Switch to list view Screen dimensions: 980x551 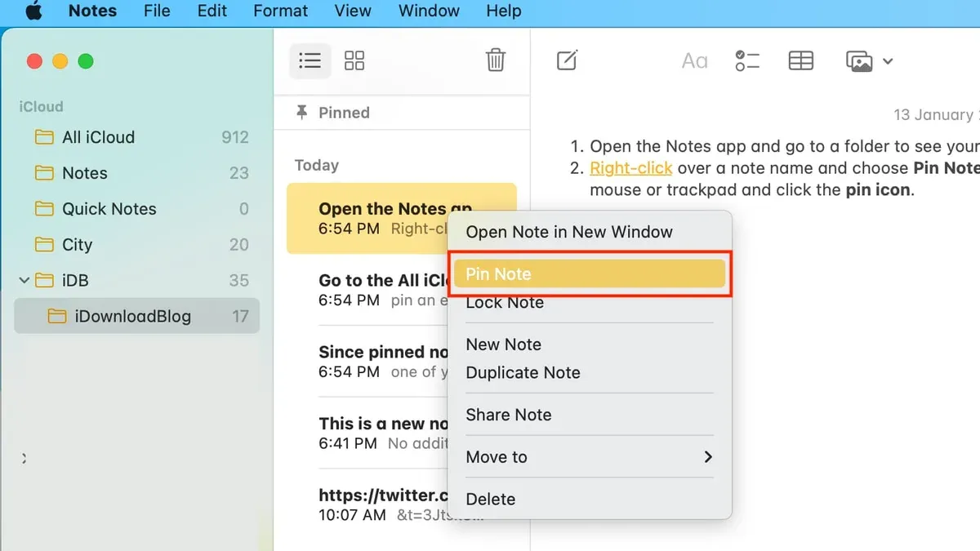pyautogui.click(x=310, y=60)
